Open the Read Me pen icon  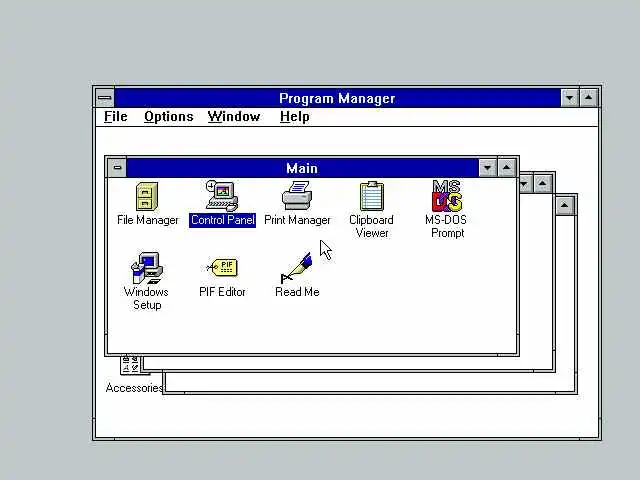(x=297, y=268)
